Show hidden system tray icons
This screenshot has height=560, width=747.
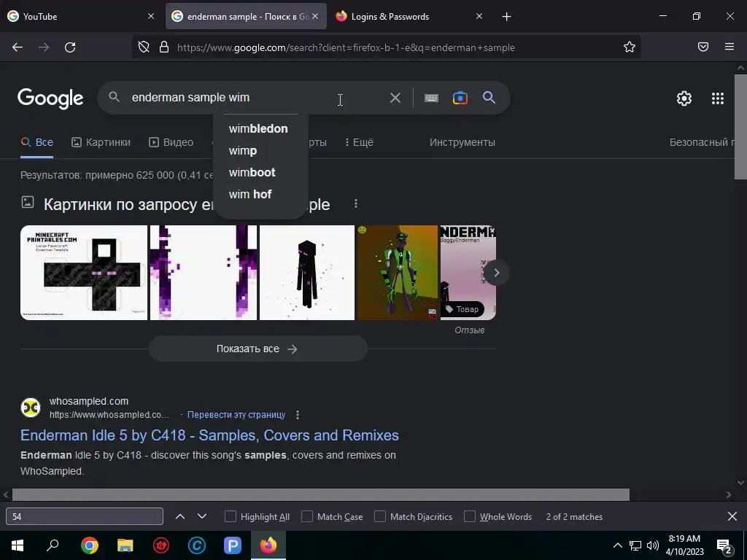tap(617, 545)
